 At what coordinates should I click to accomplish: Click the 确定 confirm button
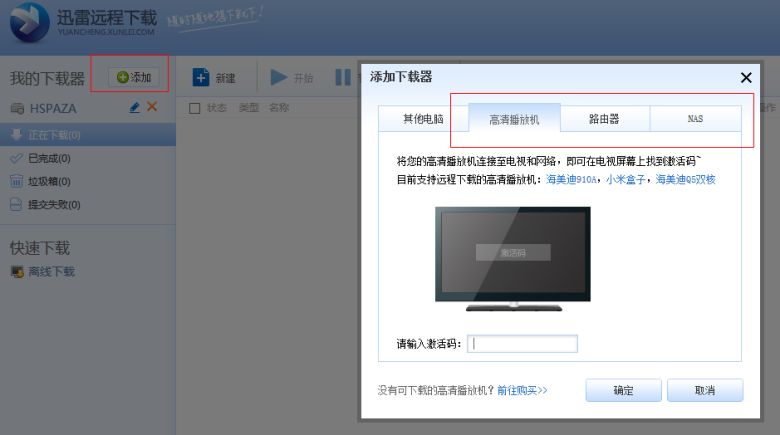[622, 390]
